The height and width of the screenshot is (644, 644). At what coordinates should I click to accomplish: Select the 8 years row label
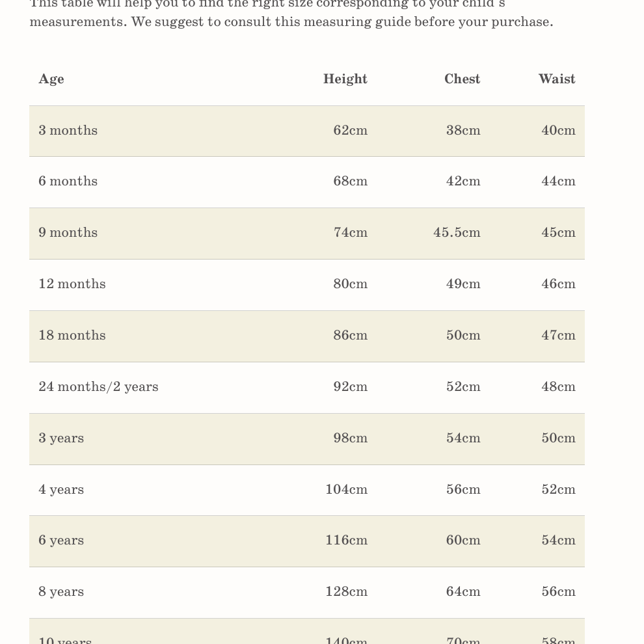point(61,591)
